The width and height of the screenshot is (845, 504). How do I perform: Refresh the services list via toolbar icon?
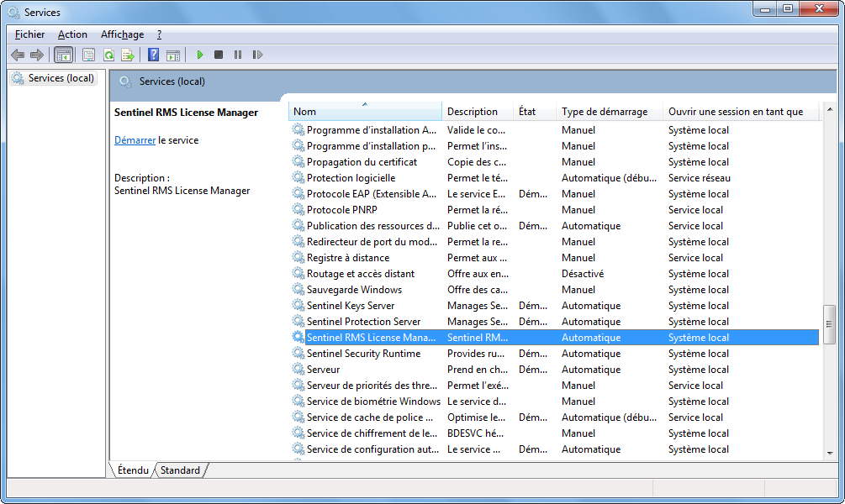click(x=108, y=55)
